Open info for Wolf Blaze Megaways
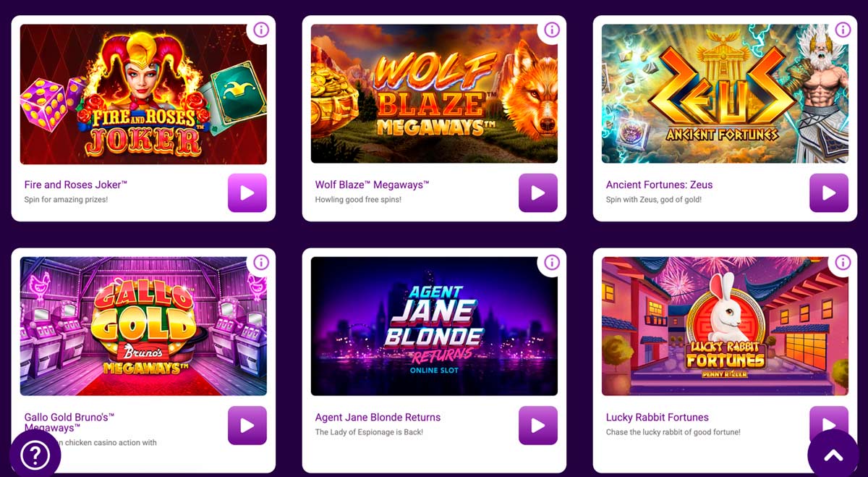Image resolution: width=868 pixels, height=477 pixels. [x=552, y=30]
